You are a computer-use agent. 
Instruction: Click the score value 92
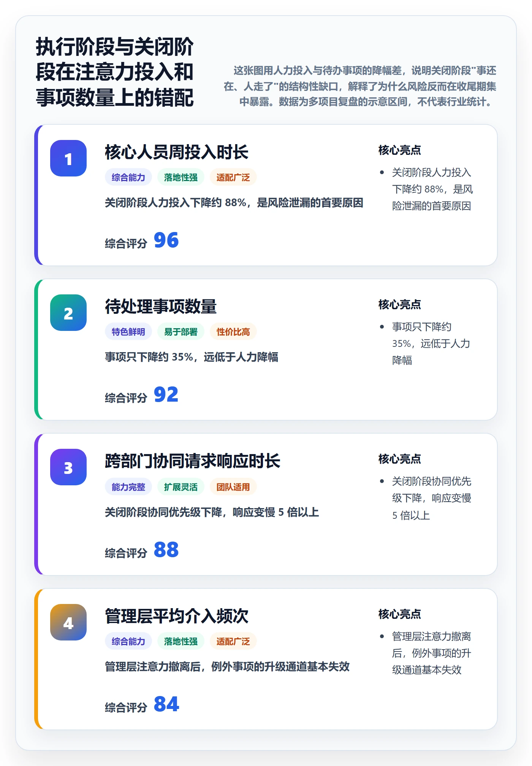pos(166,394)
